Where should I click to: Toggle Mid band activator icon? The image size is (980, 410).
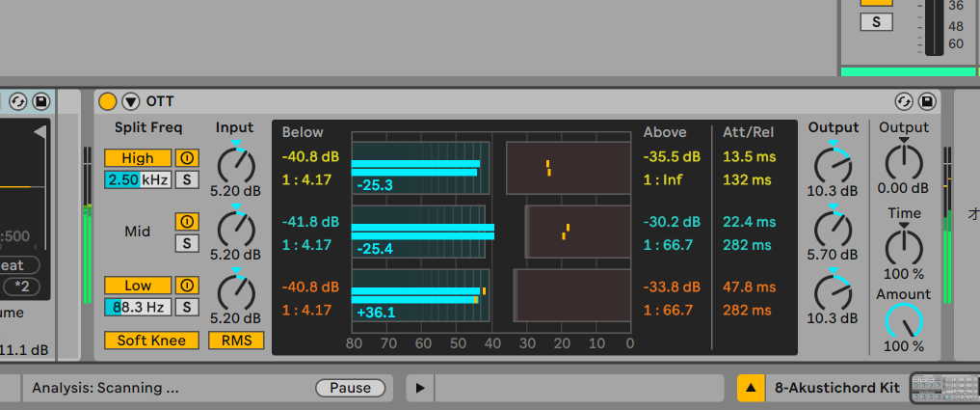186,221
